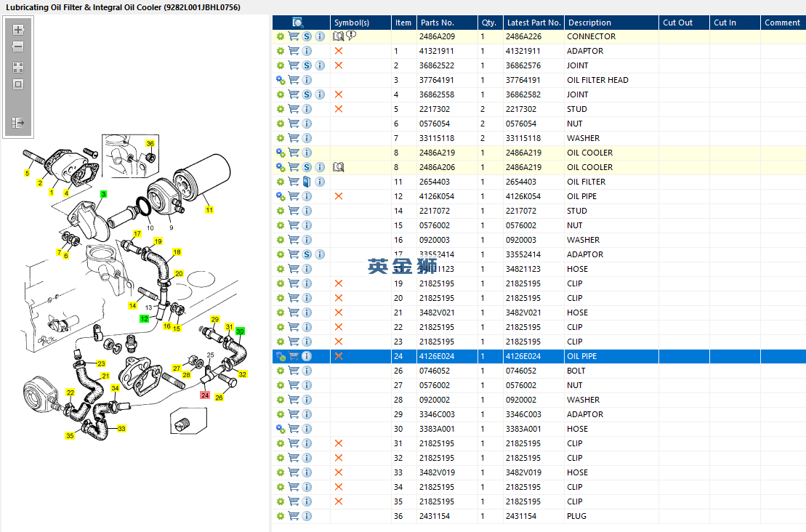
Task: Add STUD 2217302 to cart
Action: click(294, 109)
